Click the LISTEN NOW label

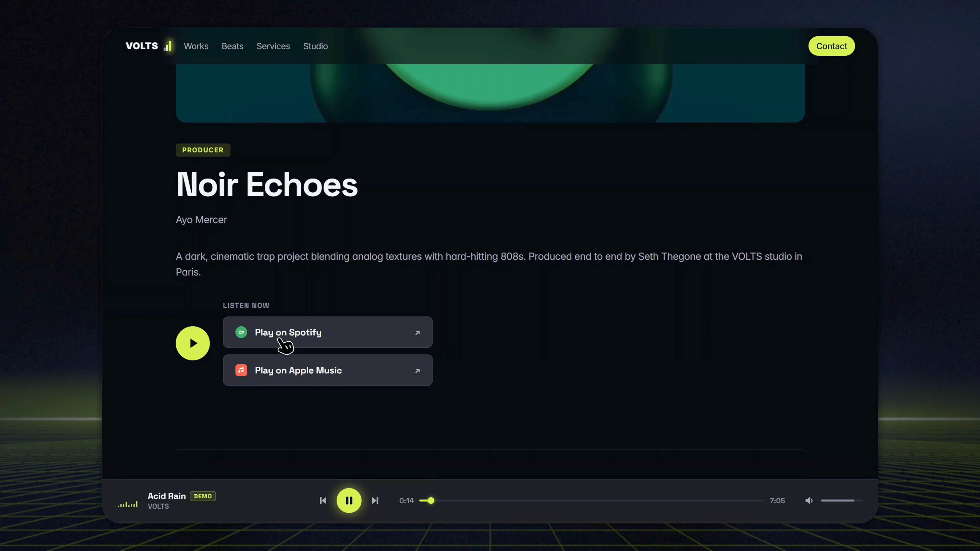coord(246,305)
